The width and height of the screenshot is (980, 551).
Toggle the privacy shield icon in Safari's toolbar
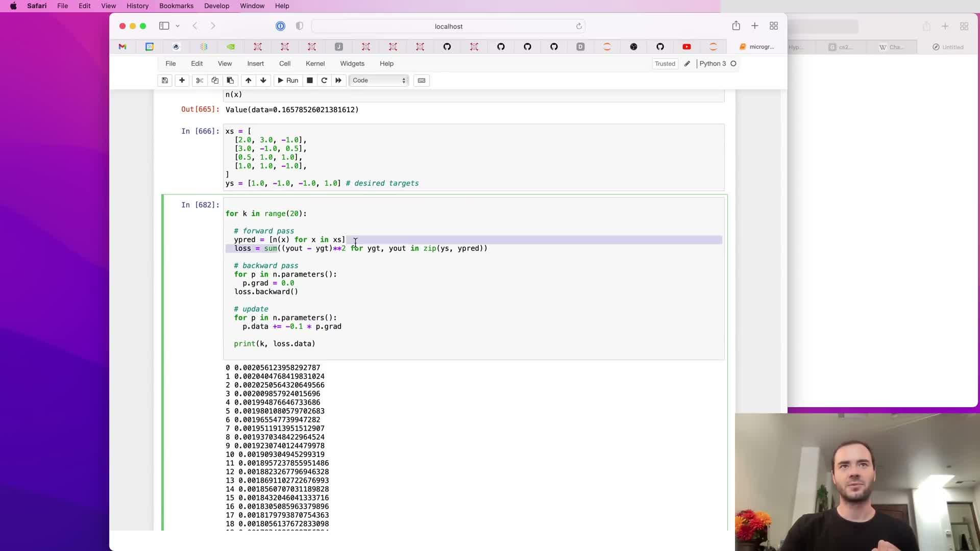click(300, 26)
